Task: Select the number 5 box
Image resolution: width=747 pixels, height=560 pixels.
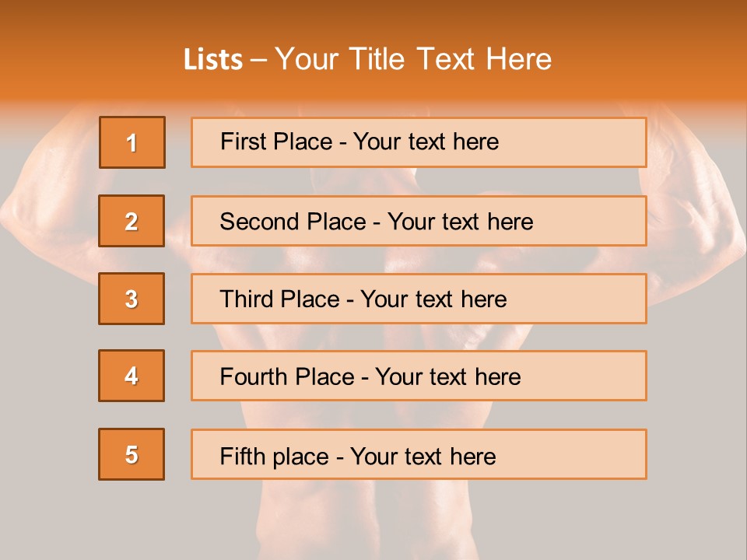Action: click(x=132, y=454)
